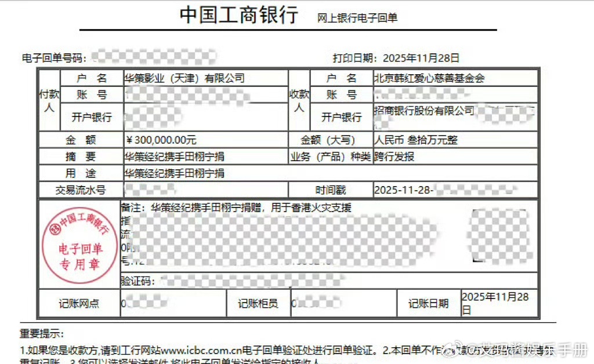Click the amount in words 人民币 叁拾万元整
The image size is (594, 364).
[x=415, y=140]
